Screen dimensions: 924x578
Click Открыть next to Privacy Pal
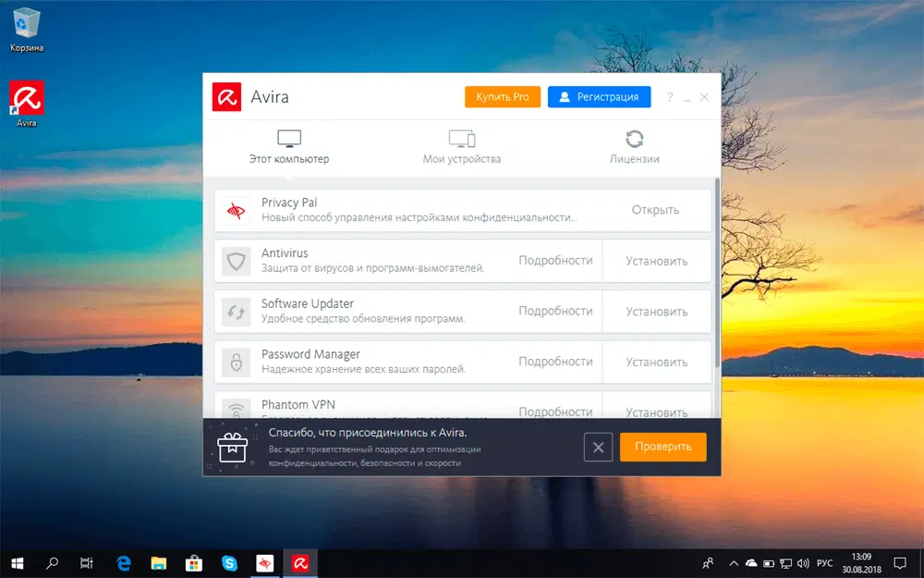656,209
